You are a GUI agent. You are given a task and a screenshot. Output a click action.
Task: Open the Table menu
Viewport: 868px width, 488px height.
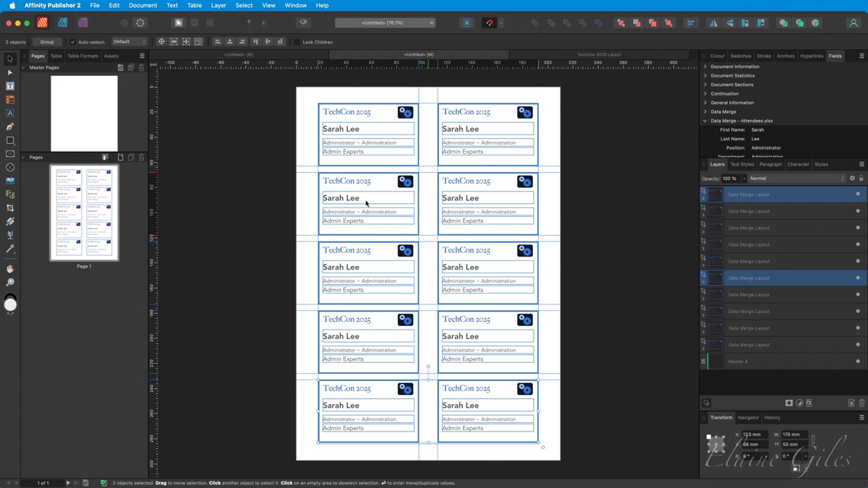[195, 5]
